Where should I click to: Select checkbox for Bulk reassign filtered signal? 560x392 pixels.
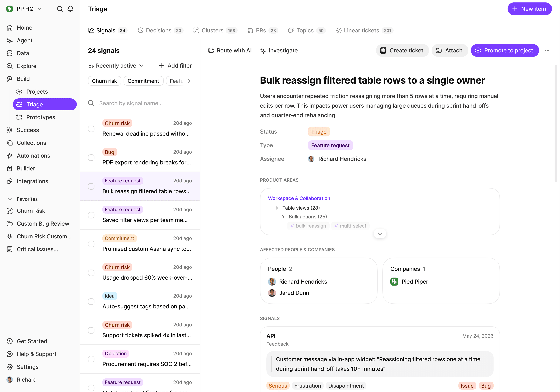coord(91,186)
